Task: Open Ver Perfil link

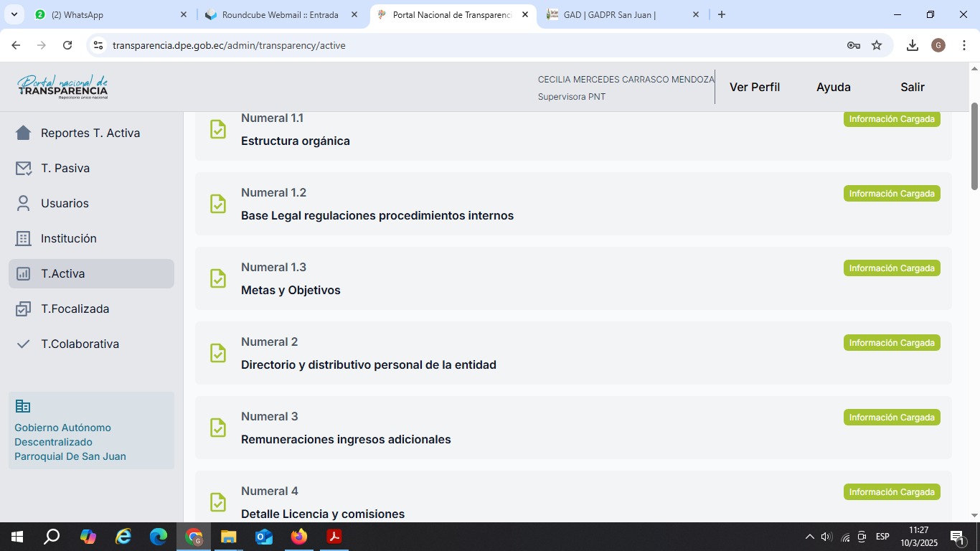Action: point(754,87)
